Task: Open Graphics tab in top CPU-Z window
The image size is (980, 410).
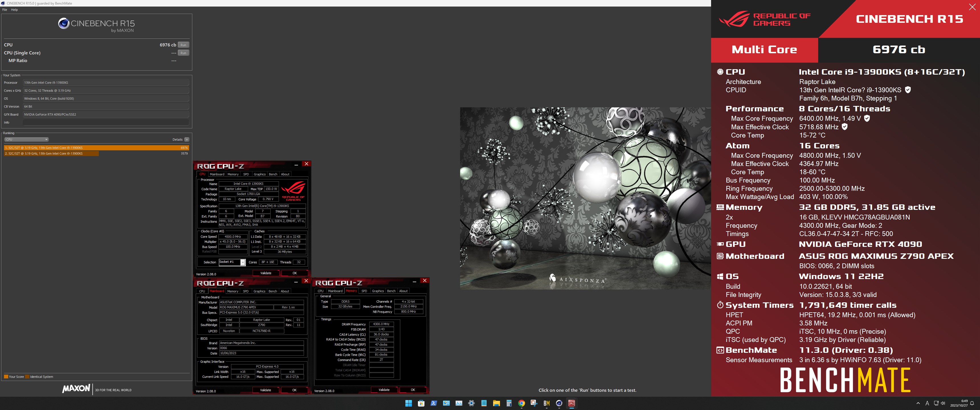Action: tap(260, 174)
